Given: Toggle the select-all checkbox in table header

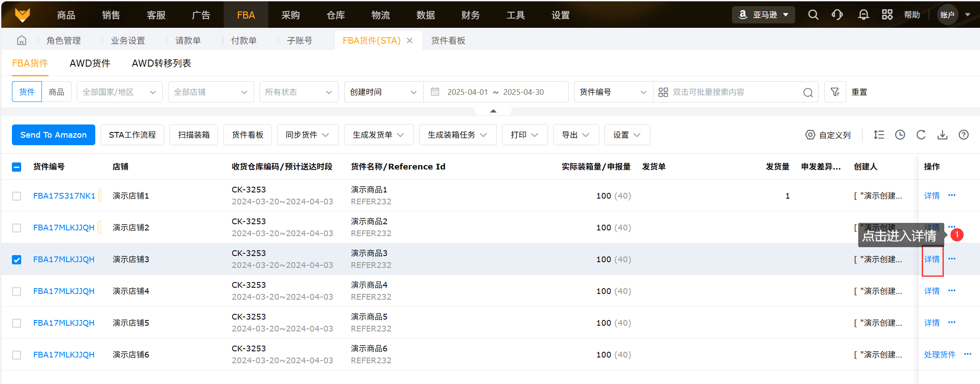Looking at the screenshot, I should (x=17, y=167).
